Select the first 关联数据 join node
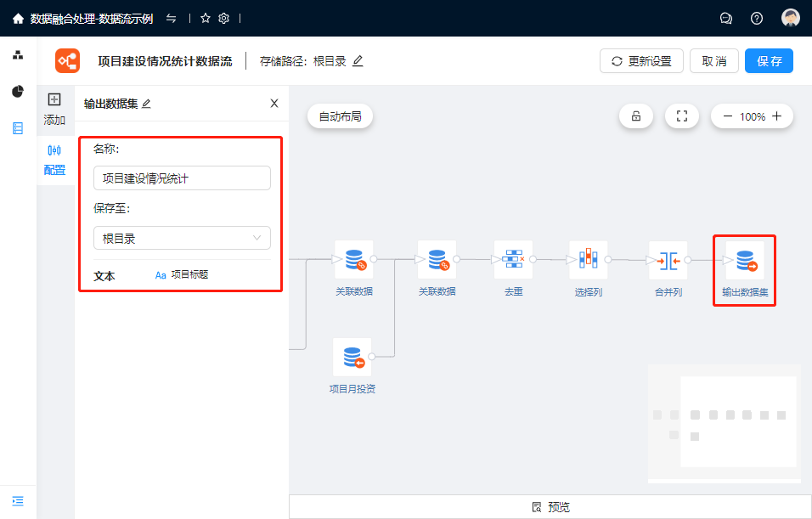 (353, 259)
